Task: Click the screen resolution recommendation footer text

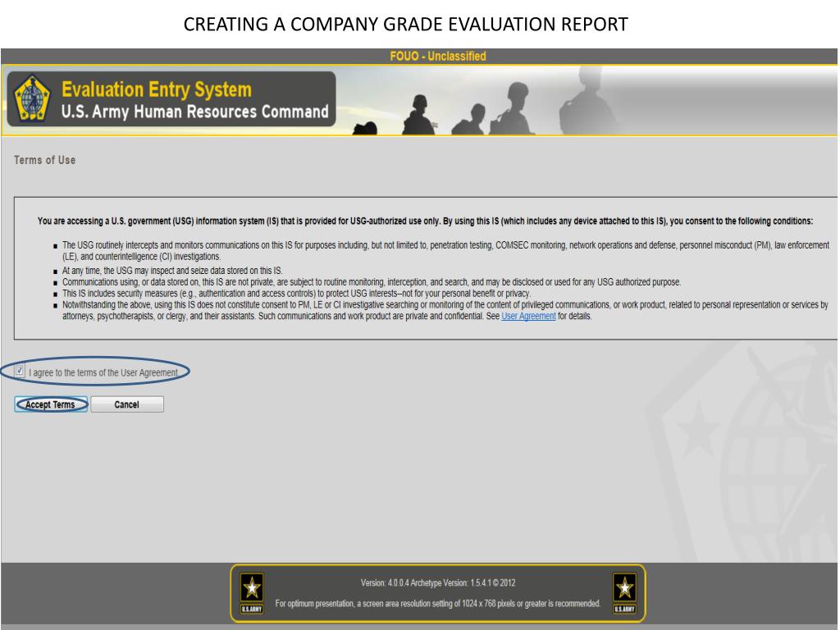Action: [438, 604]
